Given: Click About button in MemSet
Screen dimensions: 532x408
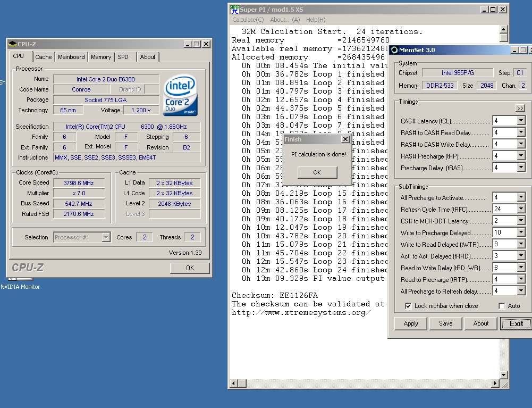Looking at the screenshot, I should [480, 323].
